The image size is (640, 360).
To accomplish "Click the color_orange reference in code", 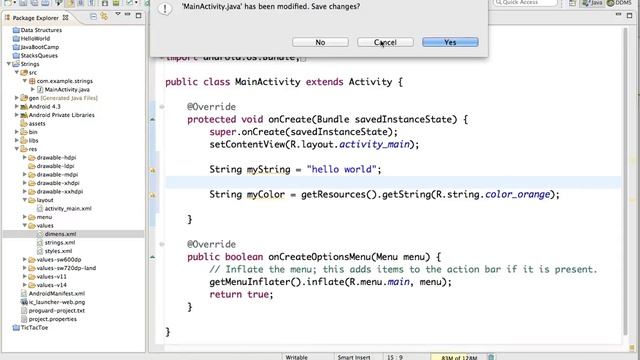I will [x=518, y=194].
